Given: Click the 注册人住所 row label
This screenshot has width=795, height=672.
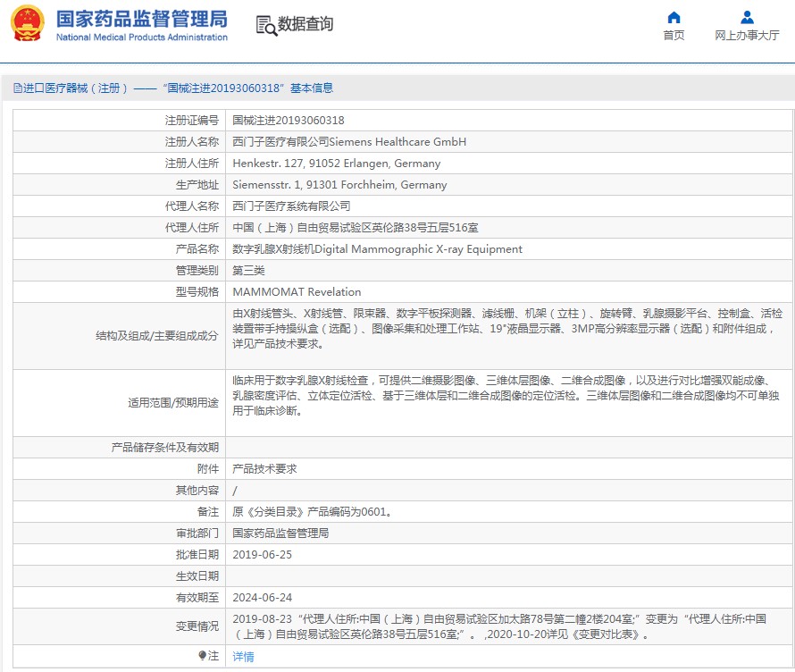Looking at the screenshot, I should click(x=192, y=164).
